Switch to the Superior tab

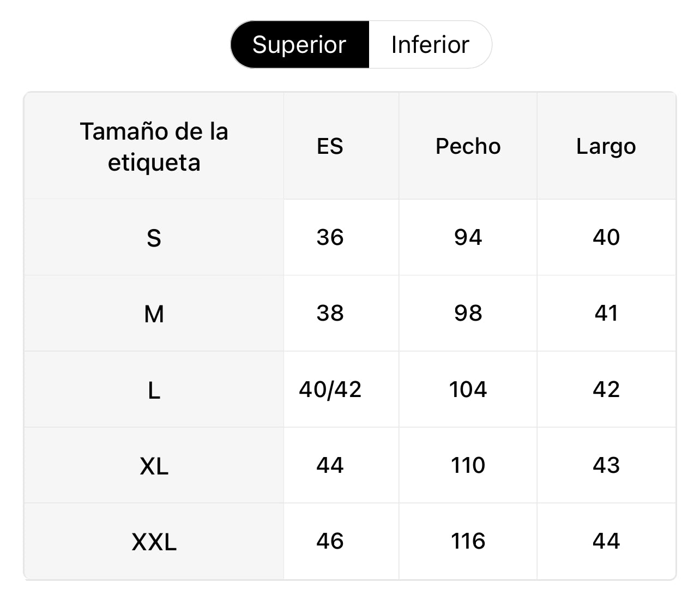click(299, 45)
